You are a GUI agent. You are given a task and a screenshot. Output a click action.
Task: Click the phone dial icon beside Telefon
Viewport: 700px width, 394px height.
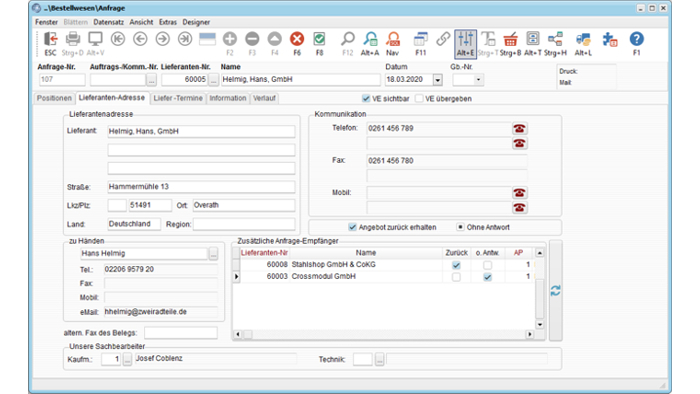(x=519, y=129)
